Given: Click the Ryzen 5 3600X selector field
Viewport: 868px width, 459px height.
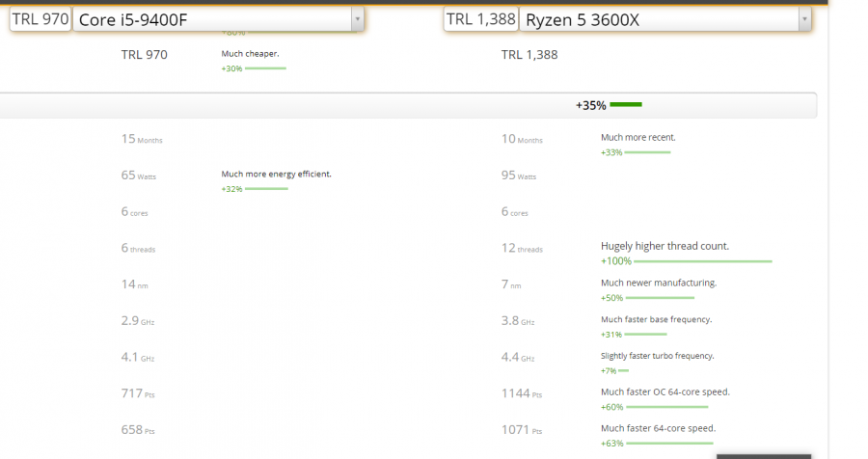Looking at the screenshot, I should (665, 19).
